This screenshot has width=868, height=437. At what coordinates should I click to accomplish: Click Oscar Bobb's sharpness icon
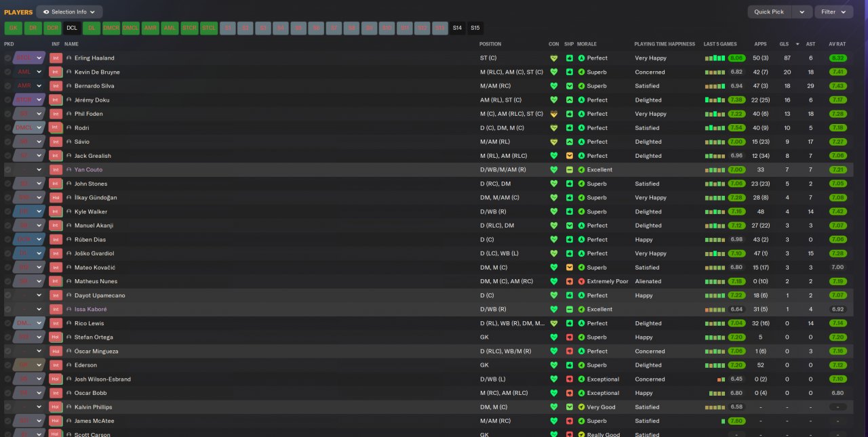(x=570, y=393)
